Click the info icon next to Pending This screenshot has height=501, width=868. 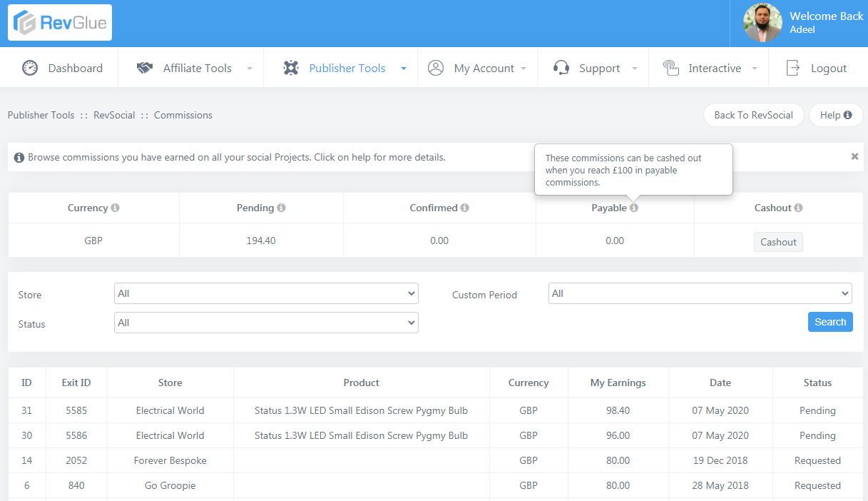pos(281,208)
